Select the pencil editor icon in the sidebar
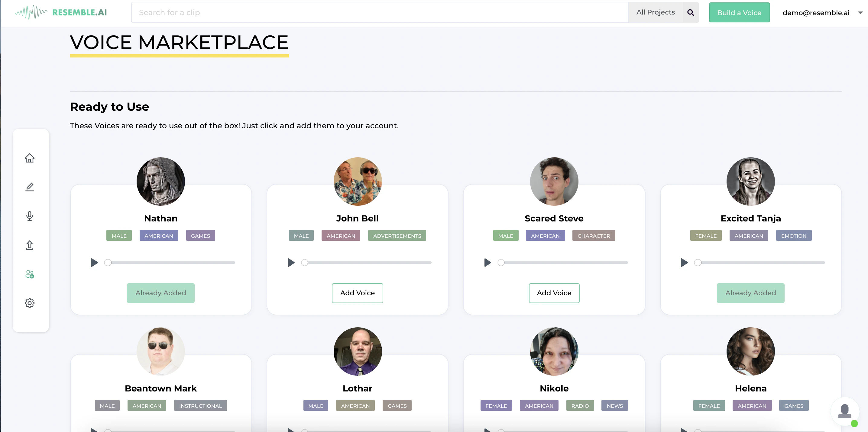This screenshot has height=432, width=868. click(30, 187)
